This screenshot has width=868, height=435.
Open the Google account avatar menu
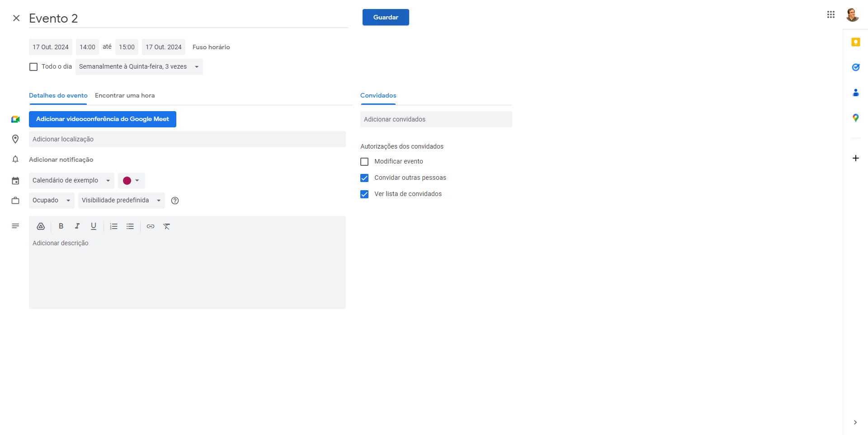[852, 14]
